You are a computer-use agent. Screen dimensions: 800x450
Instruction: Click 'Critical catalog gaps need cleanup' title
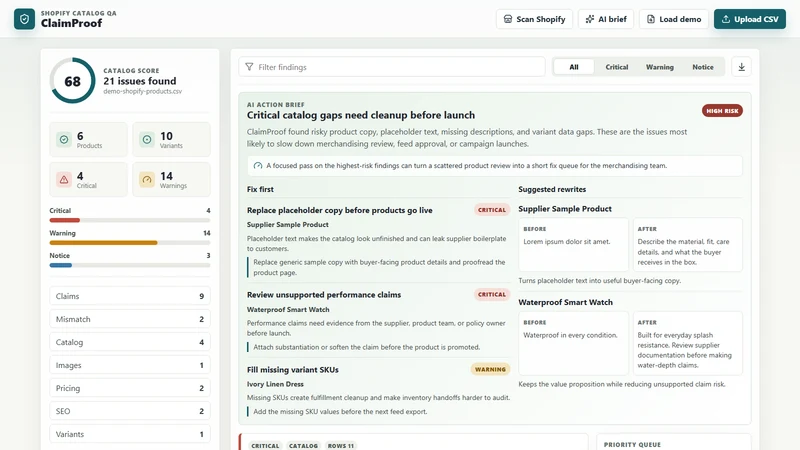[x=361, y=115]
